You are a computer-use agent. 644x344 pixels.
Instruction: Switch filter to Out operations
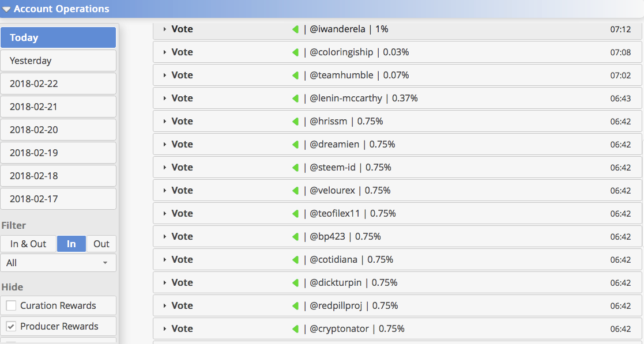[x=101, y=244]
